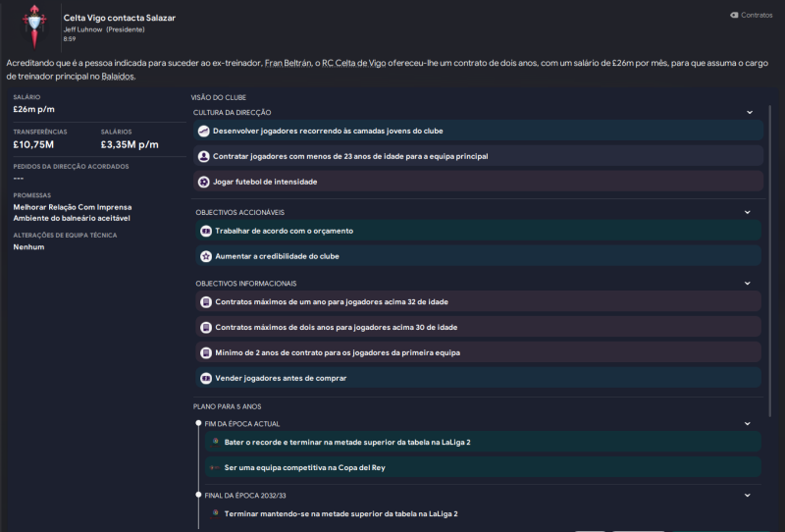Collapse the Cultura da Direcção section
785x532 pixels.
pos(750,112)
